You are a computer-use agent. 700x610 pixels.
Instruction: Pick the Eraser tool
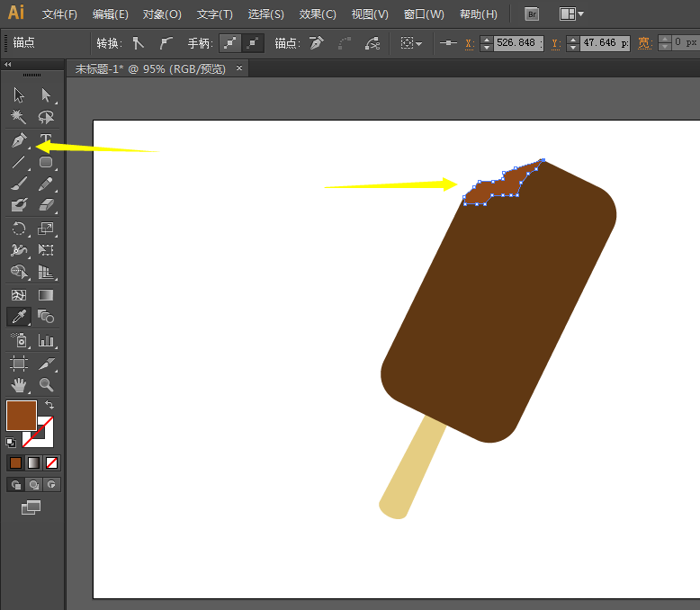[46, 205]
